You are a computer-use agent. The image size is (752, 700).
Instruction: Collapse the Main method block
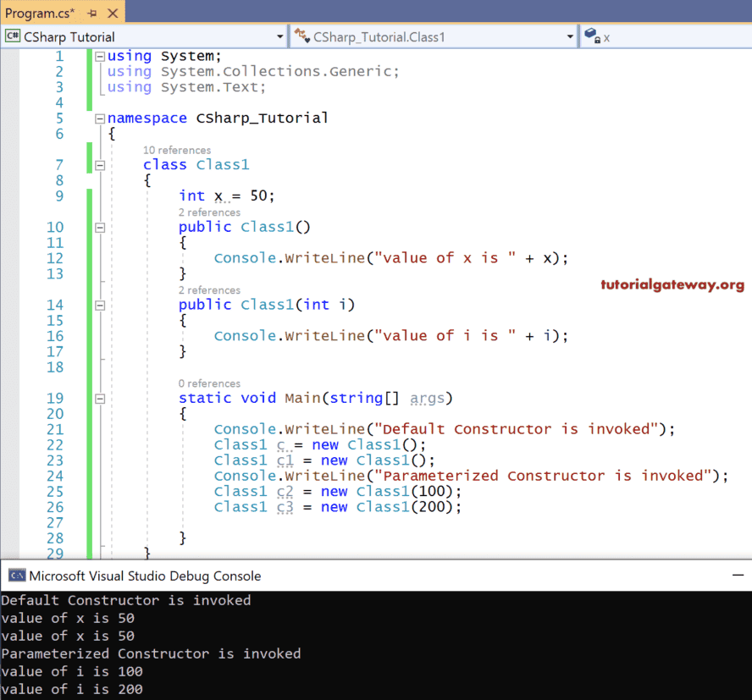[x=101, y=398]
